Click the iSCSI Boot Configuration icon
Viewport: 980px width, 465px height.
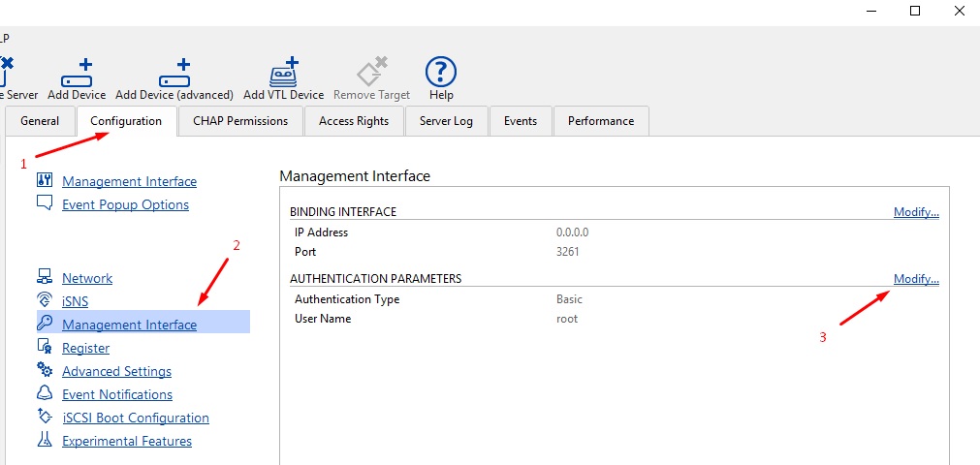tap(45, 416)
